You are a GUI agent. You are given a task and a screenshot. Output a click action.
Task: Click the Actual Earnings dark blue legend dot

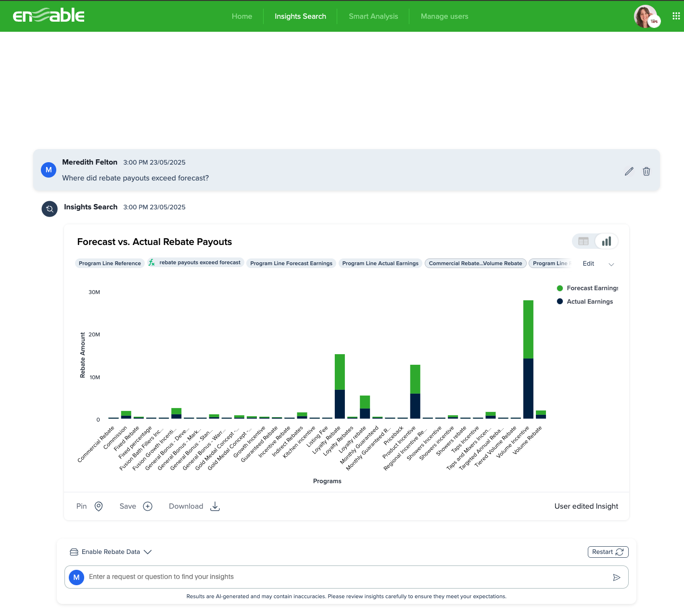(x=560, y=302)
